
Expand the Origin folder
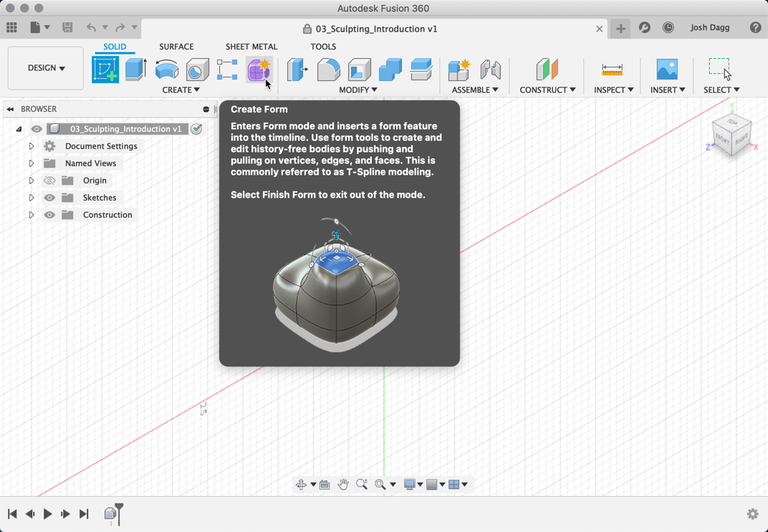coord(32,180)
